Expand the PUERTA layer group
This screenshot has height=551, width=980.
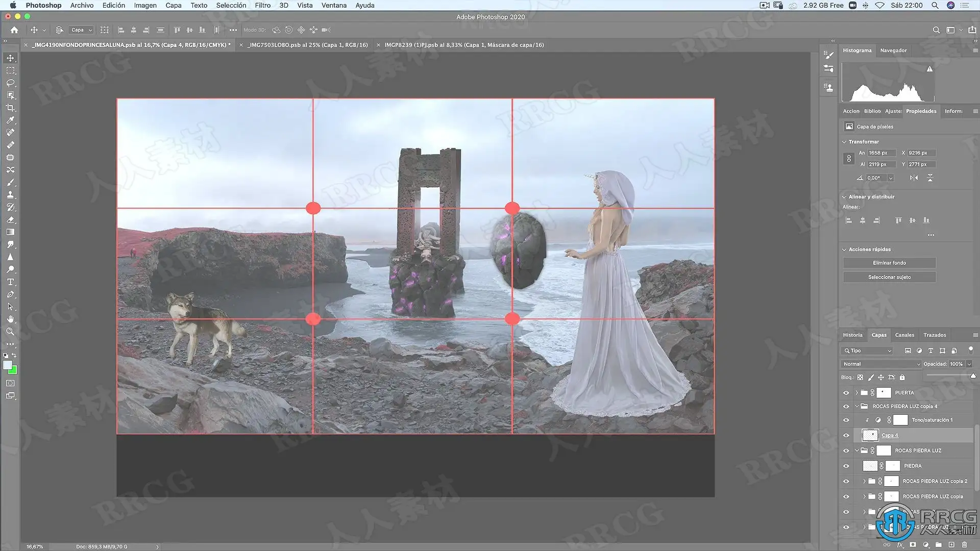pos(857,393)
